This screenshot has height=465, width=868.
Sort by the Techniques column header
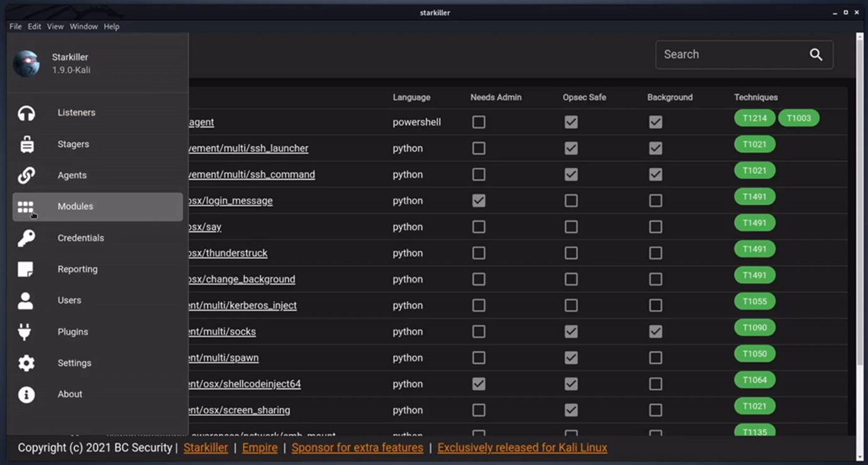click(756, 98)
